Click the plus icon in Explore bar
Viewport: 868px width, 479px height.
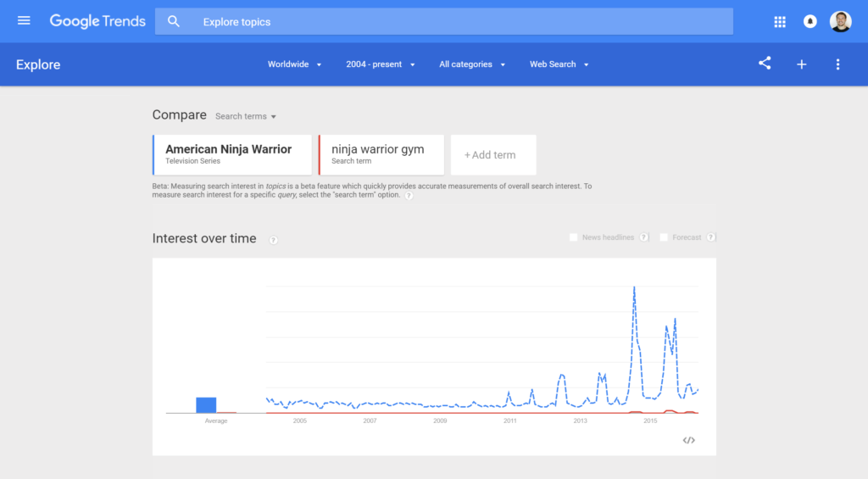pyautogui.click(x=802, y=64)
